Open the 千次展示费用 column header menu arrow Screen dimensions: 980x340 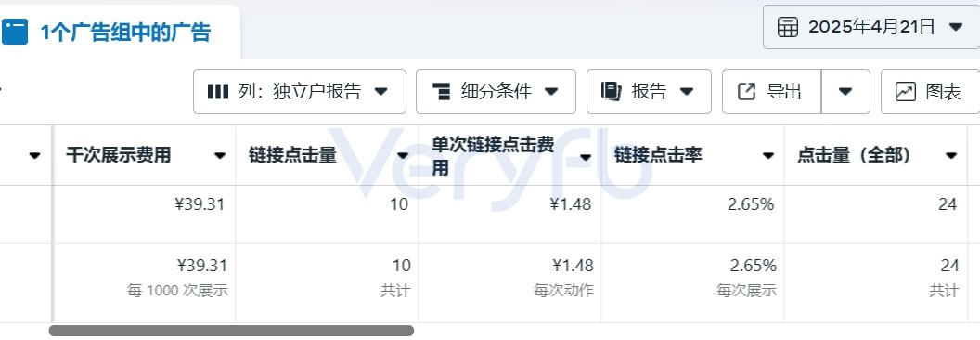click(220, 156)
